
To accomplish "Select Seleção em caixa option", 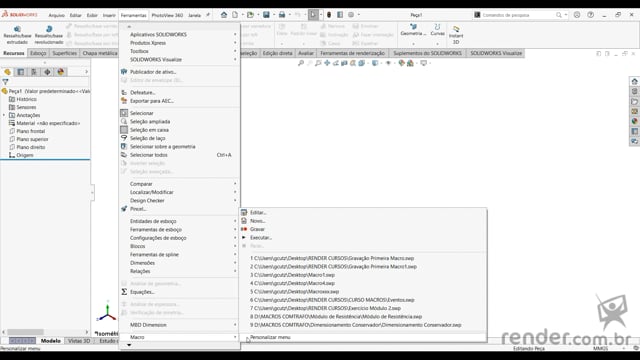I will point(149,130).
